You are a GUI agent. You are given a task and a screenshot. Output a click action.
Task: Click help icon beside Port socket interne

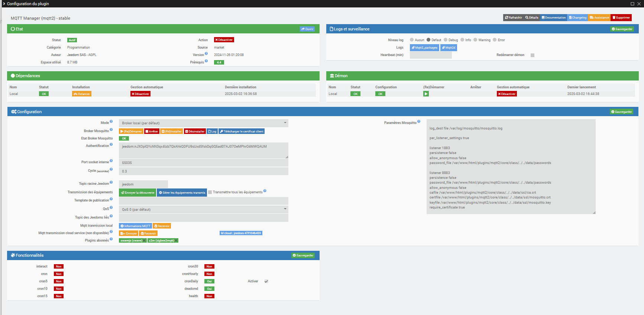pos(111,161)
